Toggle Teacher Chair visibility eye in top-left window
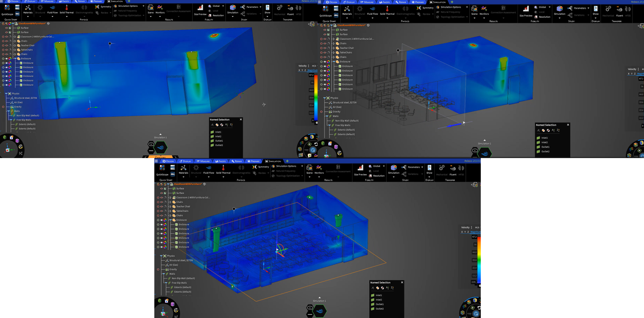This screenshot has height=318, width=644. point(6,46)
